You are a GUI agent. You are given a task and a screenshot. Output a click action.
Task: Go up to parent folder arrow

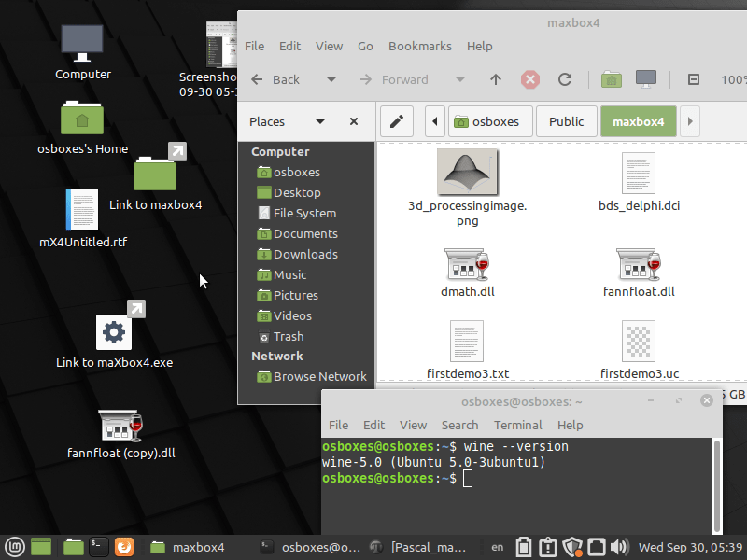tap(496, 79)
